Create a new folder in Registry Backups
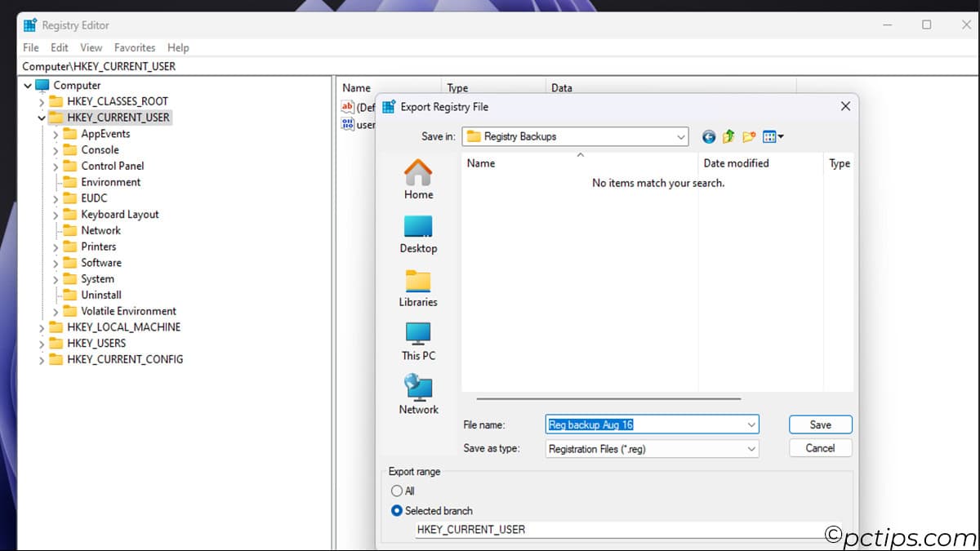This screenshot has height=551, width=980. [x=748, y=136]
